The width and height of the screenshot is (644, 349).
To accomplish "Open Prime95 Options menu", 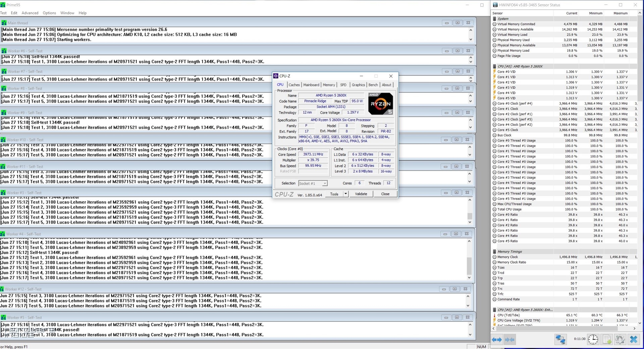I will 49,13.
